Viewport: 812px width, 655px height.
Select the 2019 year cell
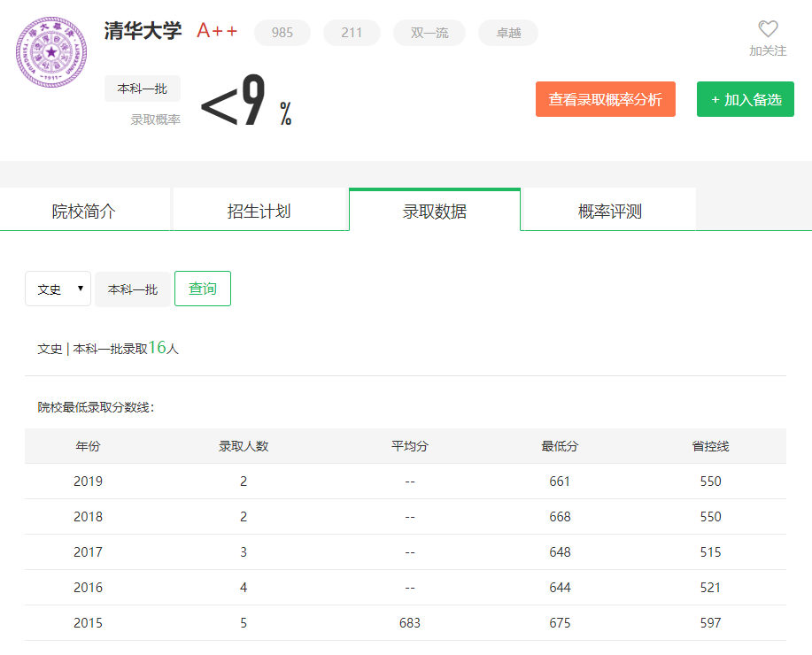coord(88,481)
